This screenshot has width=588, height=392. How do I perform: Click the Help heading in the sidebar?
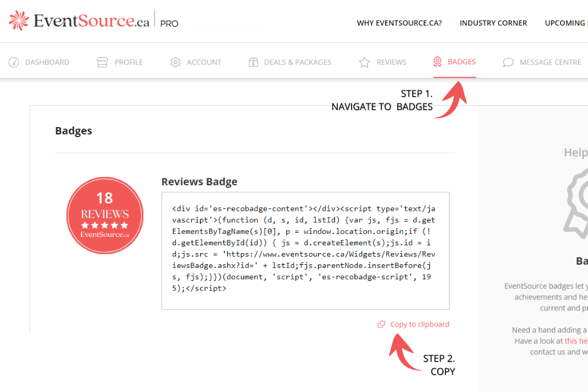(576, 152)
